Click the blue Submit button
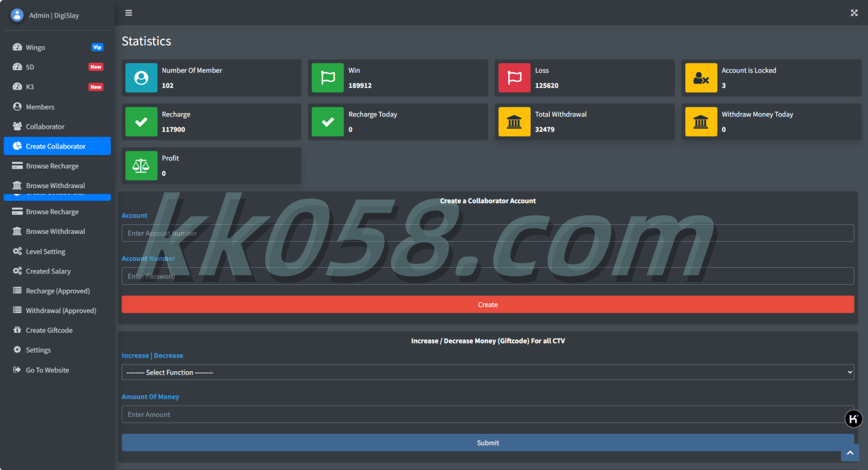This screenshot has height=470, width=868. click(x=488, y=443)
